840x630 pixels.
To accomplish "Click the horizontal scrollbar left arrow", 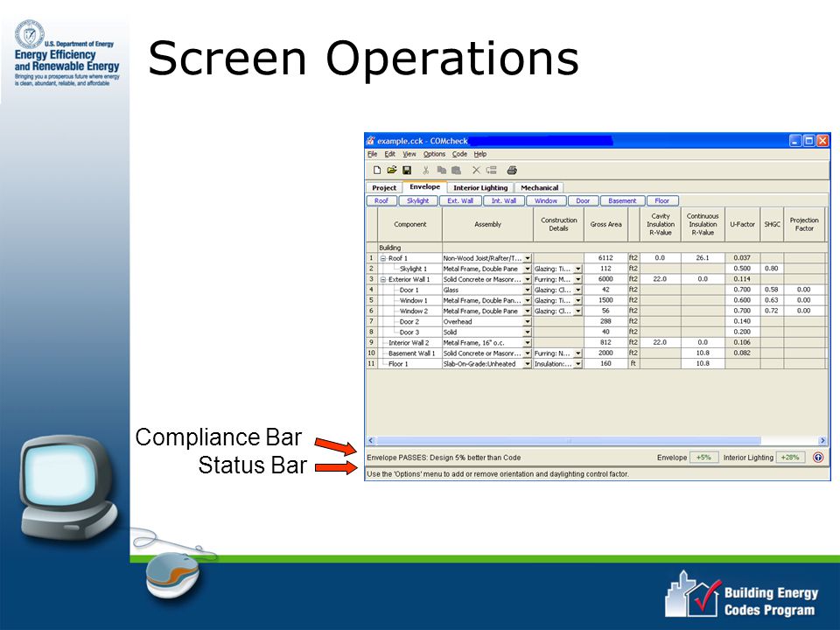I will pyautogui.click(x=371, y=440).
